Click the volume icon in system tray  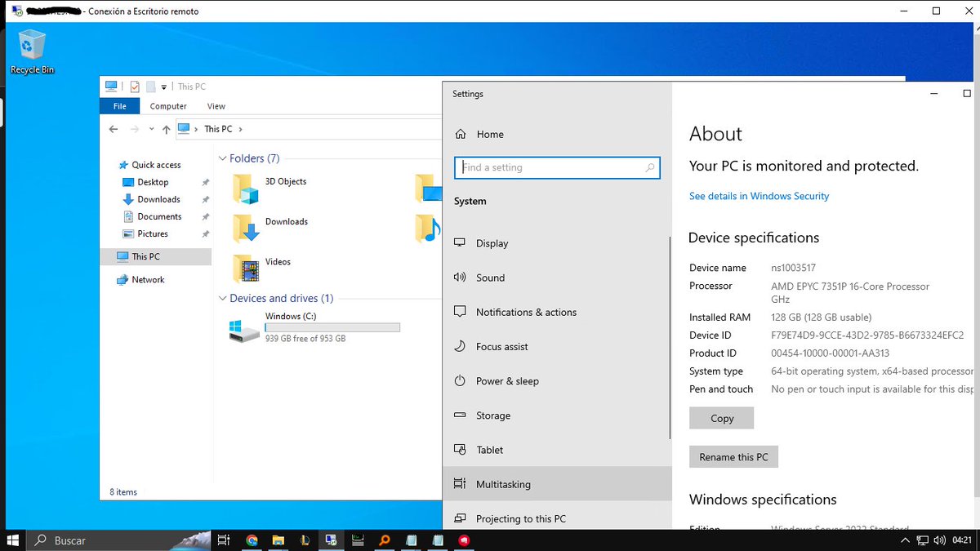pyautogui.click(x=938, y=540)
